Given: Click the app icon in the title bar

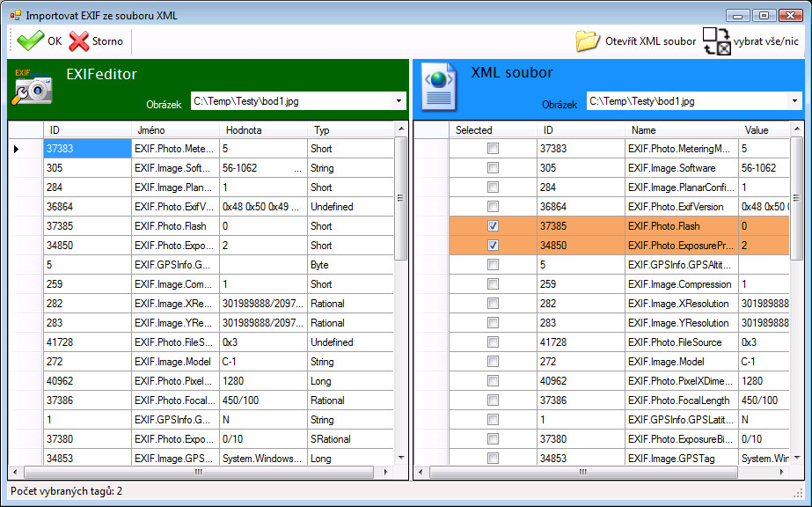Looking at the screenshot, I should click(x=16, y=14).
